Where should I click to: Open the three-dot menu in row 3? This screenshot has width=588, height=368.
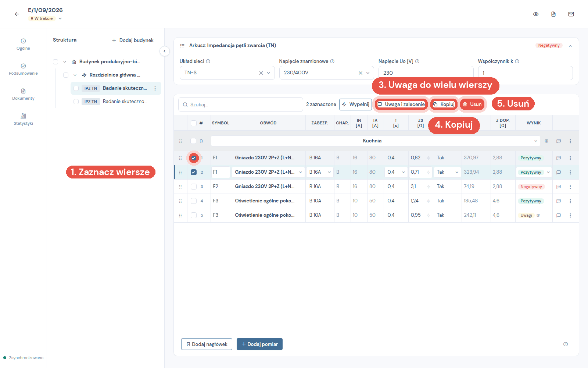coord(570,187)
